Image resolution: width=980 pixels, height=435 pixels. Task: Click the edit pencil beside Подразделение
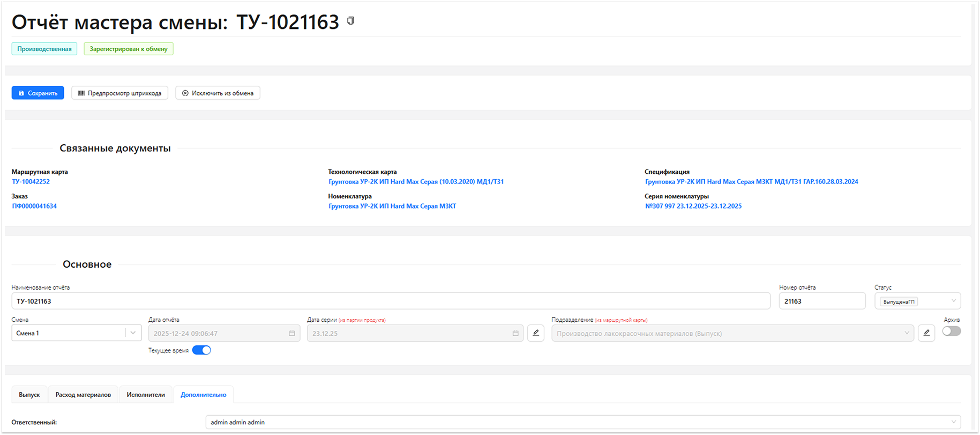[926, 333]
